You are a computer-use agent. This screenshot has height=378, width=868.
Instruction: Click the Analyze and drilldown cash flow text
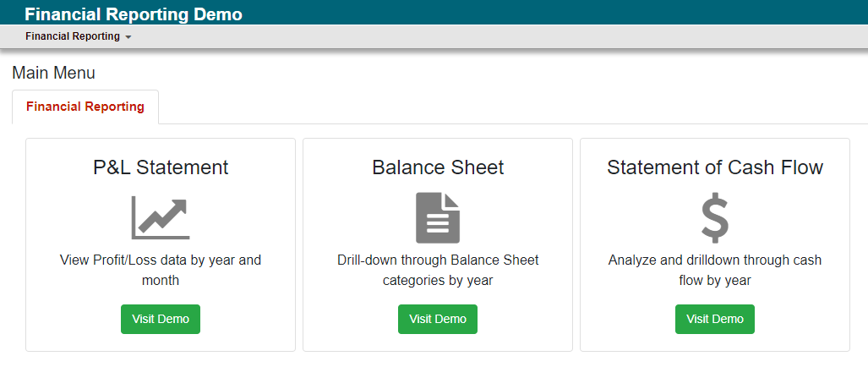click(x=715, y=270)
